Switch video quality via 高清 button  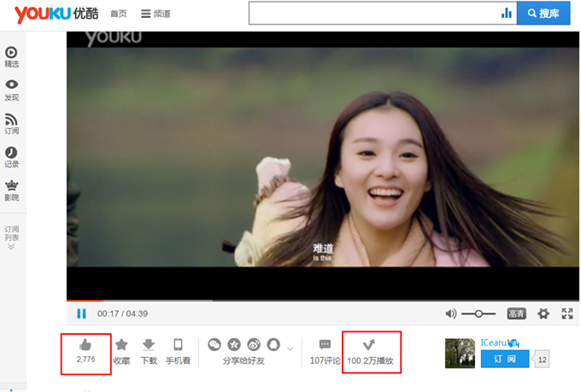516,313
